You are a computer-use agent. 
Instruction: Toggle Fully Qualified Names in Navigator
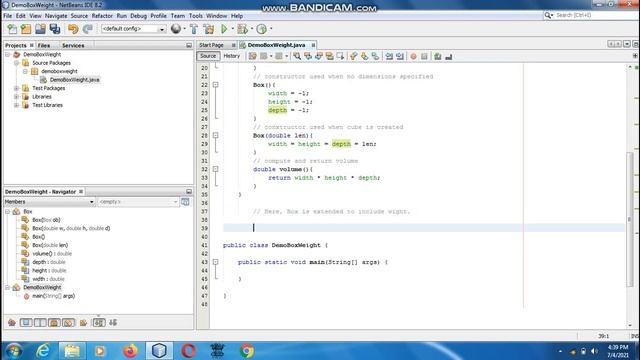(83, 322)
